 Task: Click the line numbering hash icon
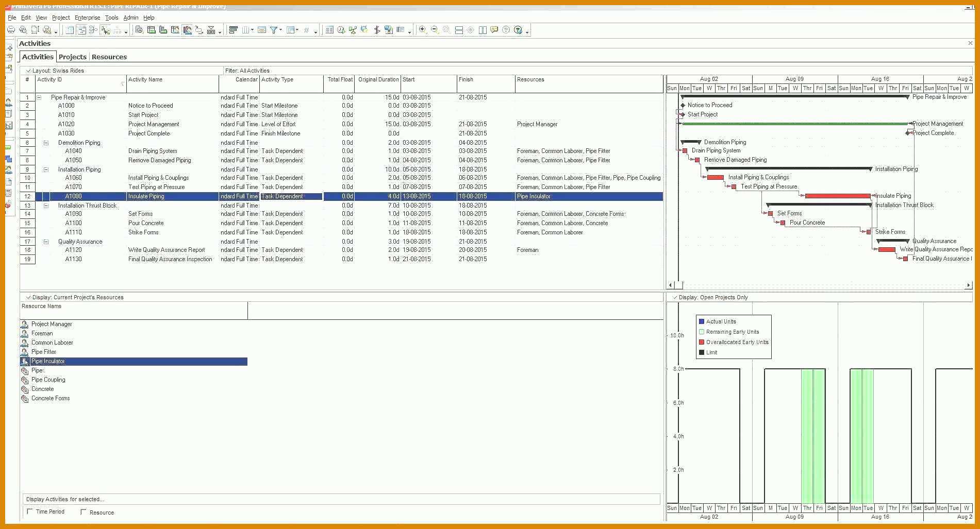[x=306, y=30]
